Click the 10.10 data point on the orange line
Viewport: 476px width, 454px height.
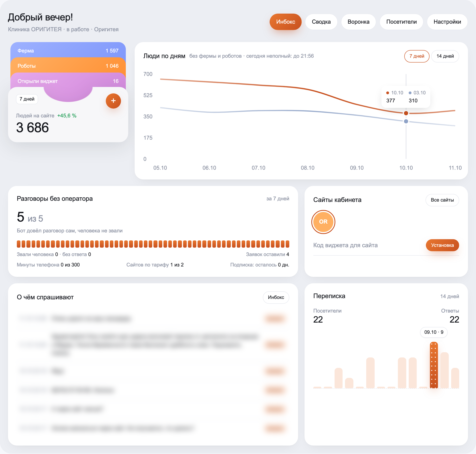coord(406,113)
